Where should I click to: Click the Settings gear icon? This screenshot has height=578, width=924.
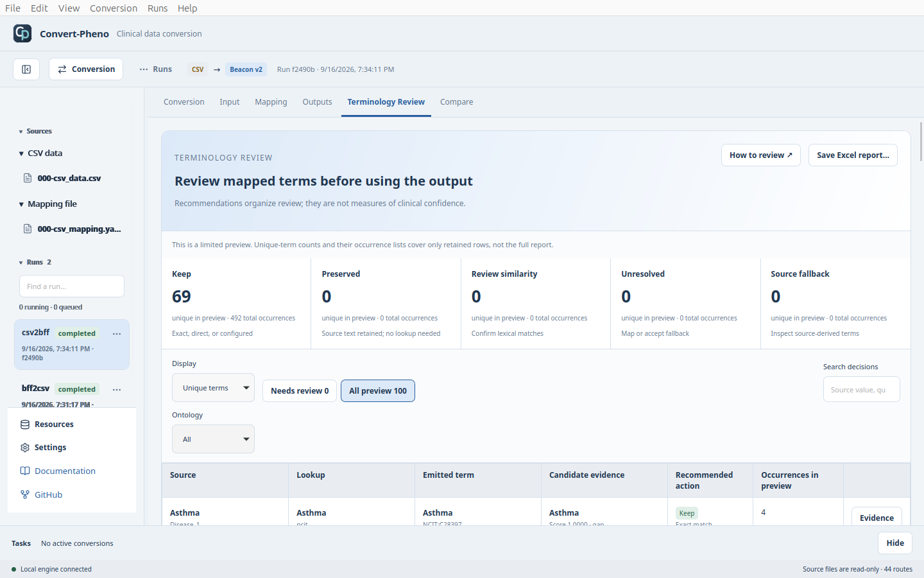(25, 448)
